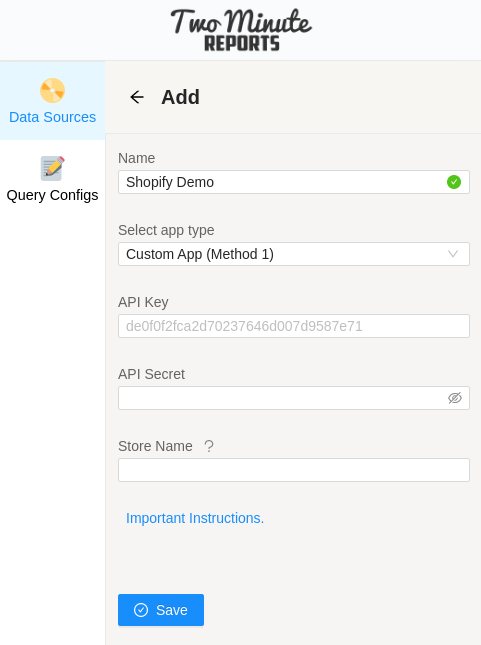The image size is (481, 645).
Task: Click the back arrow next to Add
Action: pyautogui.click(x=137, y=97)
